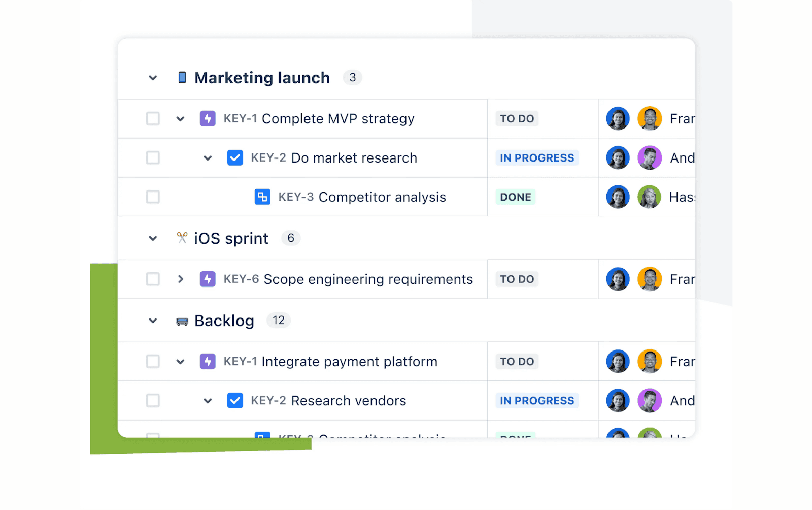Click the issue count badge showing 12 on Backlog

pyautogui.click(x=278, y=320)
